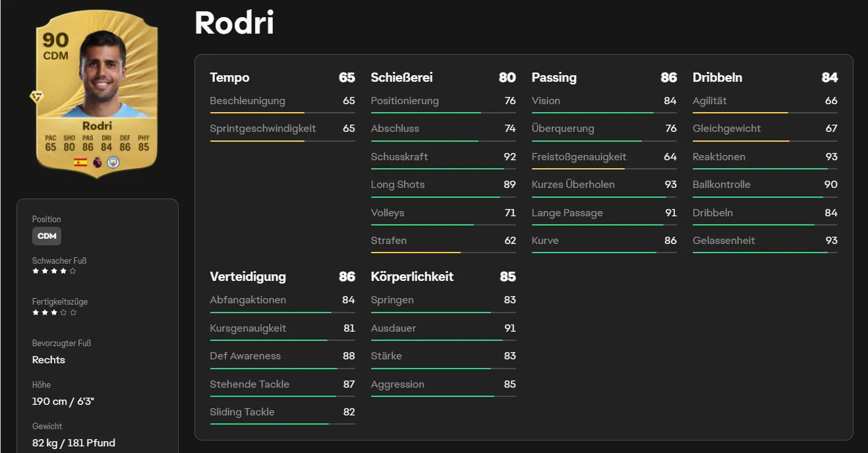868x453 pixels.
Task: Click the Spain flag icon on the card
Action: (80, 162)
